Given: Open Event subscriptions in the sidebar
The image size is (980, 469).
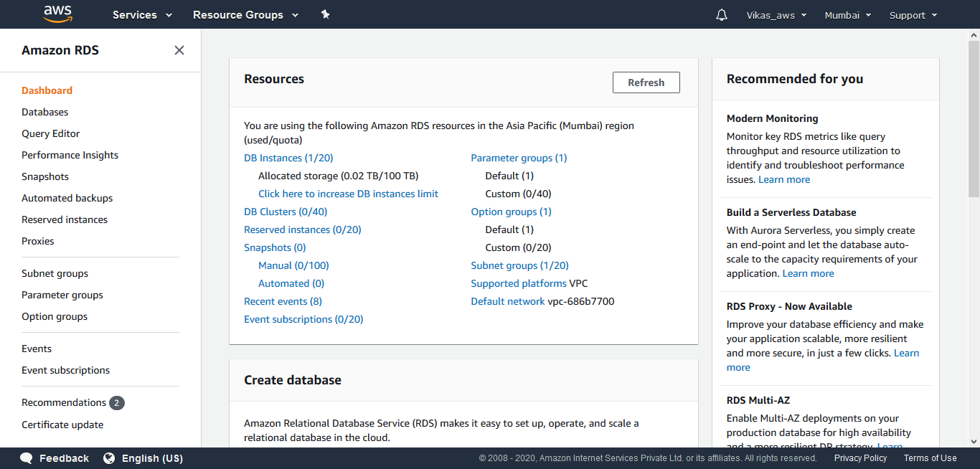Looking at the screenshot, I should (x=66, y=370).
